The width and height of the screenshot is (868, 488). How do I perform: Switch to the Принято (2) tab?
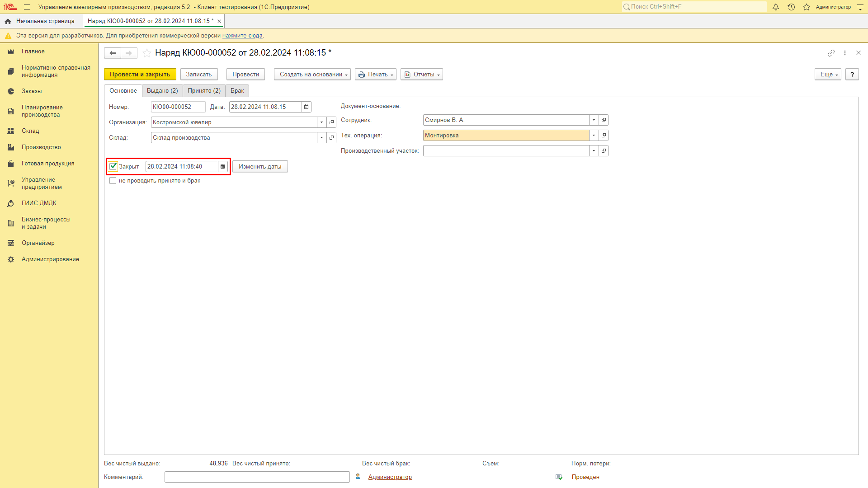click(204, 91)
